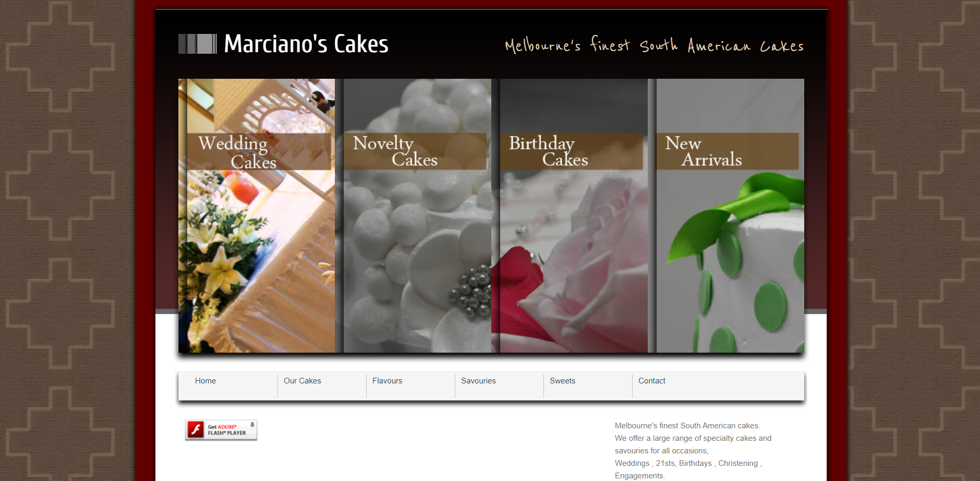The width and height of the screenshot is (980, 481).
Task: Click the Marciano's Cakes site title
Action: click(306, 44)
